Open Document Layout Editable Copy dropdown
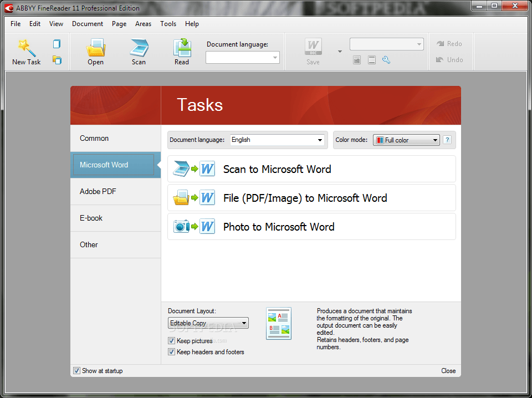Screen dimensions: 532x398 208,323
